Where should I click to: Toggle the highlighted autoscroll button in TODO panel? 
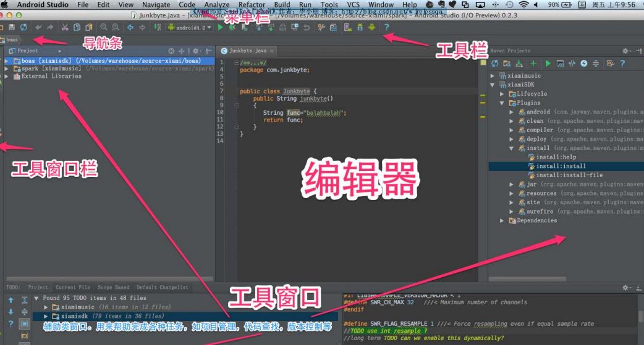coord(24,323)
